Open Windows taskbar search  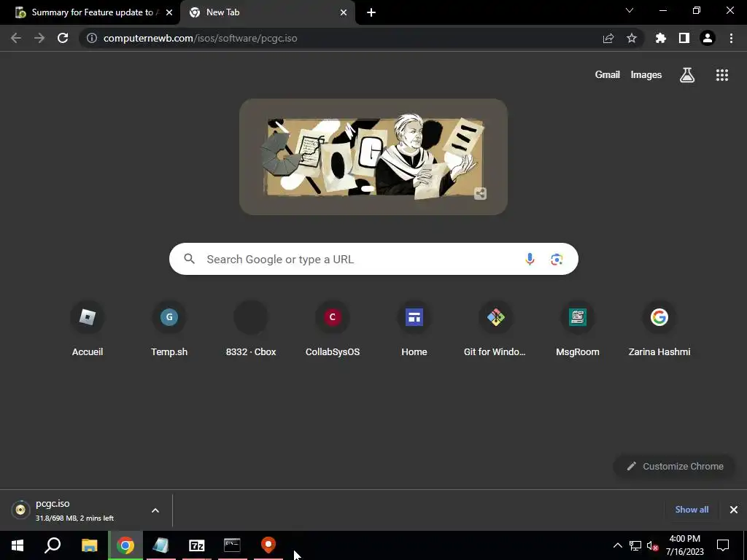point(53,545)
